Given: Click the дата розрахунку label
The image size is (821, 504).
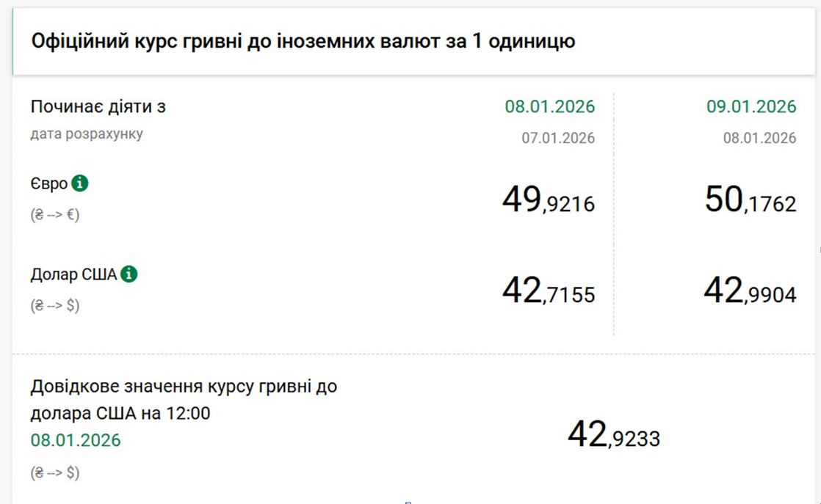Looking at the screenshot, I should pos(87,134).
